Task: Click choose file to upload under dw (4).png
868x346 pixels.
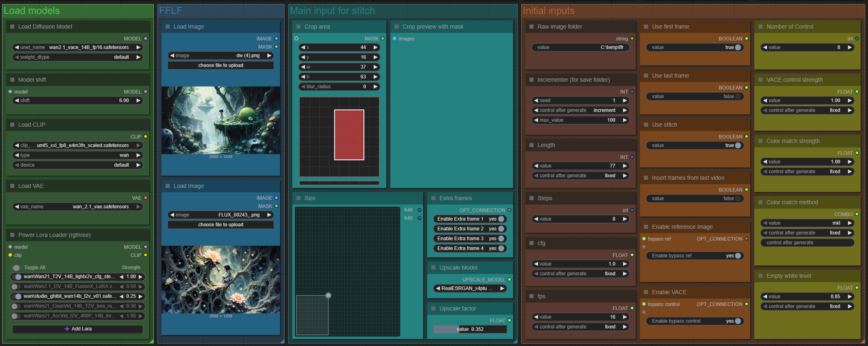Action: click(221, 65)
